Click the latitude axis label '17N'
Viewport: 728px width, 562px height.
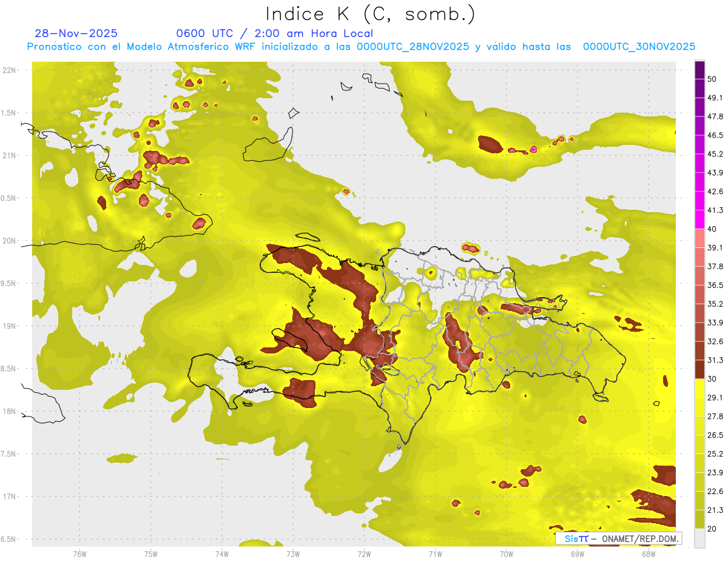(x=8, y=497)
